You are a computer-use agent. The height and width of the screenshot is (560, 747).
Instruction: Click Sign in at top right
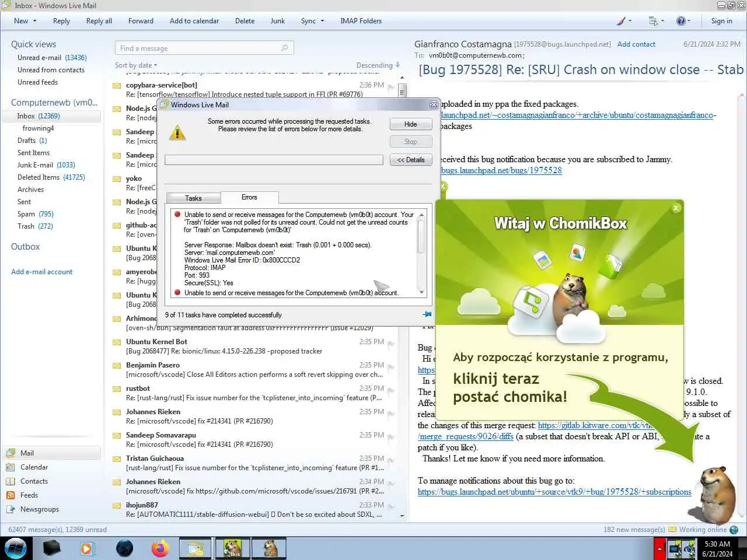pyautogui.click(x=721, y=21)
